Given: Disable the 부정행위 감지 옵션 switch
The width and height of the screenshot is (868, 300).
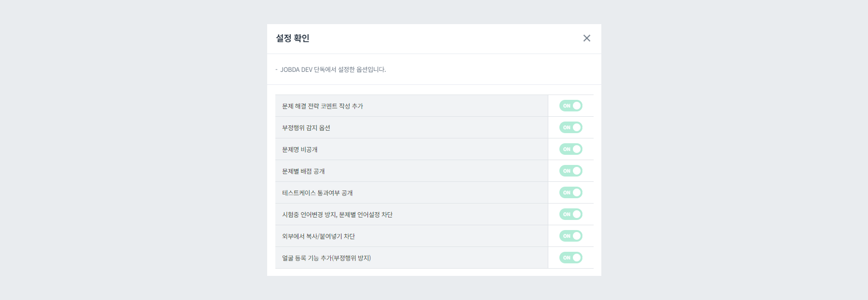Looking at the screenshot, I should 570,127.
